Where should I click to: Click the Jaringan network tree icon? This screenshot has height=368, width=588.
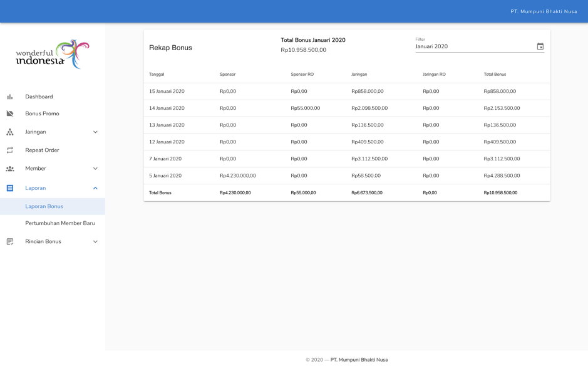point(10,132)
